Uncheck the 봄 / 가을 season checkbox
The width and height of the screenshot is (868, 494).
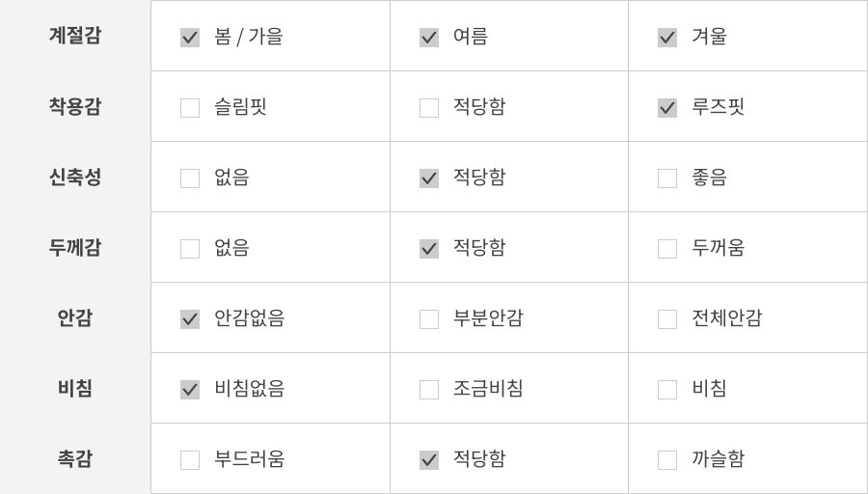190,38
